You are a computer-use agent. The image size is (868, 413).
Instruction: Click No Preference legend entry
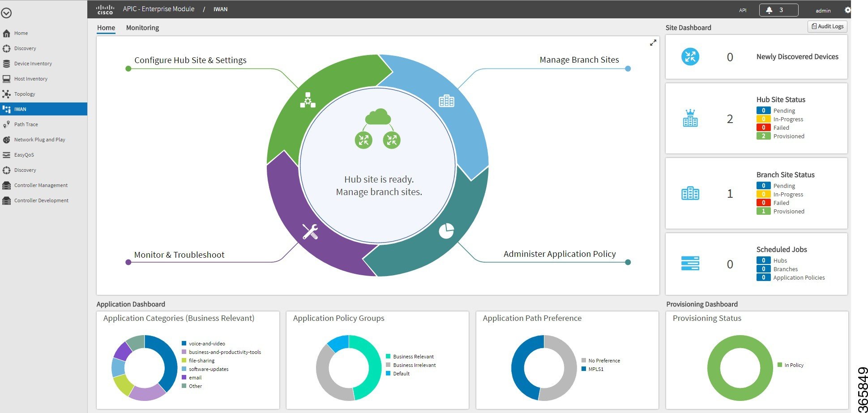click(601, 361)
